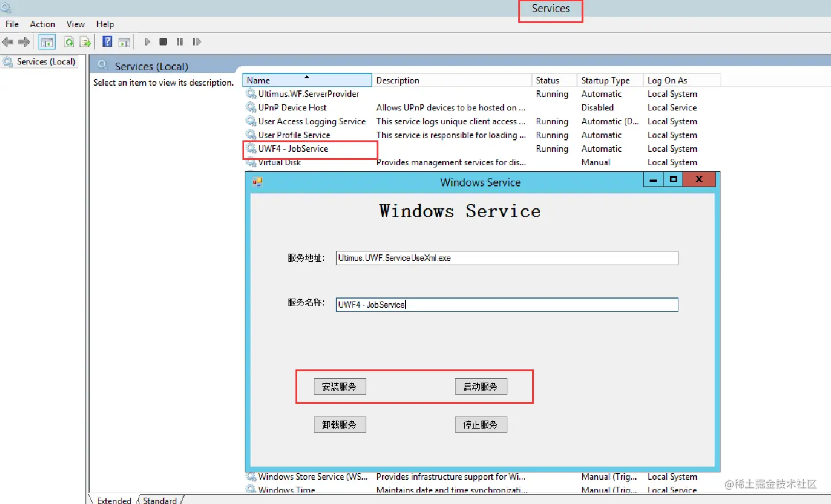Viewport: 831px width, 504px height.
Task: Select the UWF4 - JobService service name
Action: (x=293, y=148)
